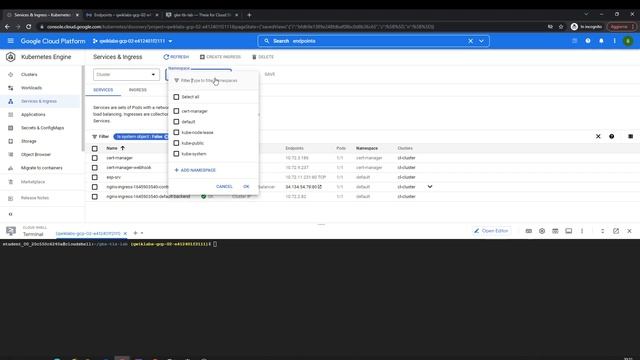Open Secrets & ConfigMaps sidebar item

click(x=42, y=128)
